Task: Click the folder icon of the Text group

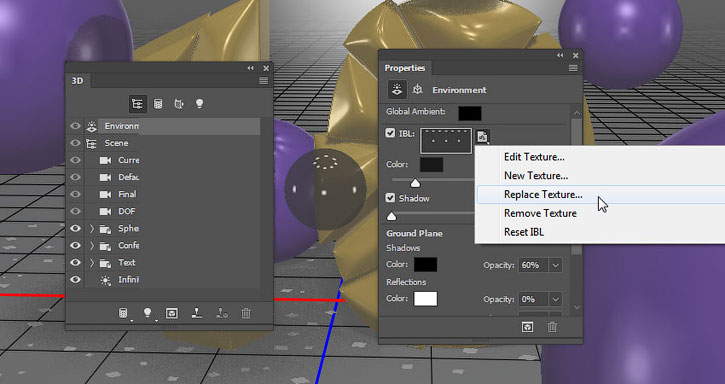Action: (x=105, y=263)
